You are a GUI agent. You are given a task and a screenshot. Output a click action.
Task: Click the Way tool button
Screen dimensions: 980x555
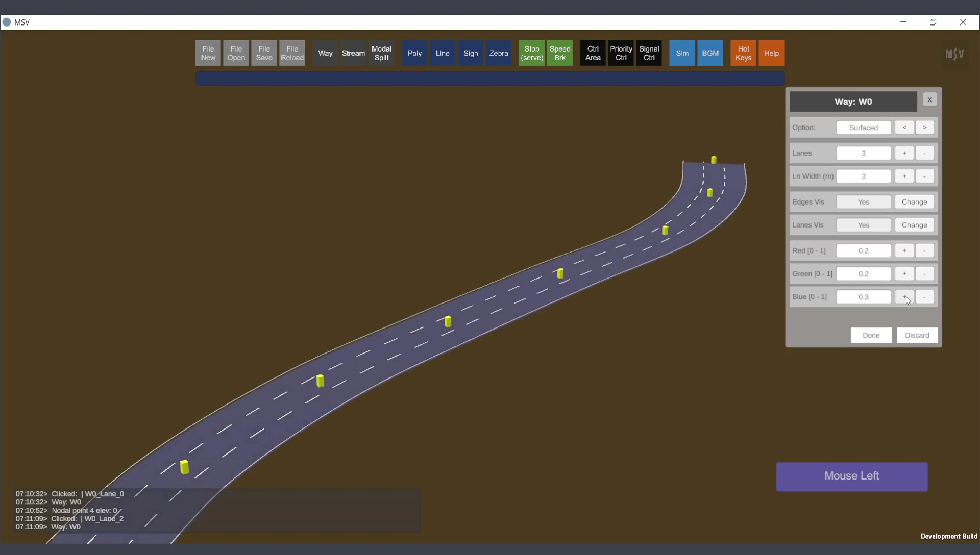tap(325, 53)
